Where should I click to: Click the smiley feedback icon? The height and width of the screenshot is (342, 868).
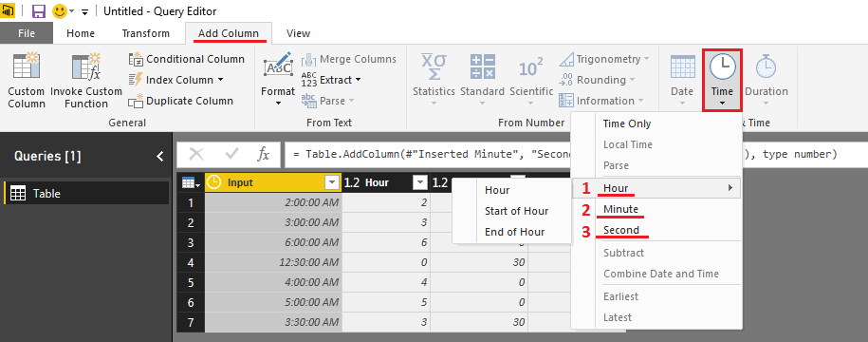(x=59, y=11)
